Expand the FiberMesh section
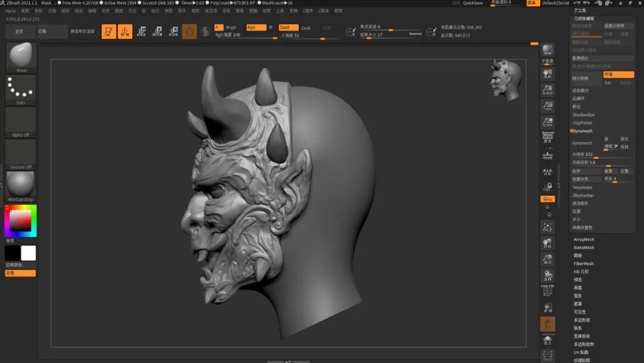Image resolution: width=644 pixels, height=363 pixels. coord(584,263)
